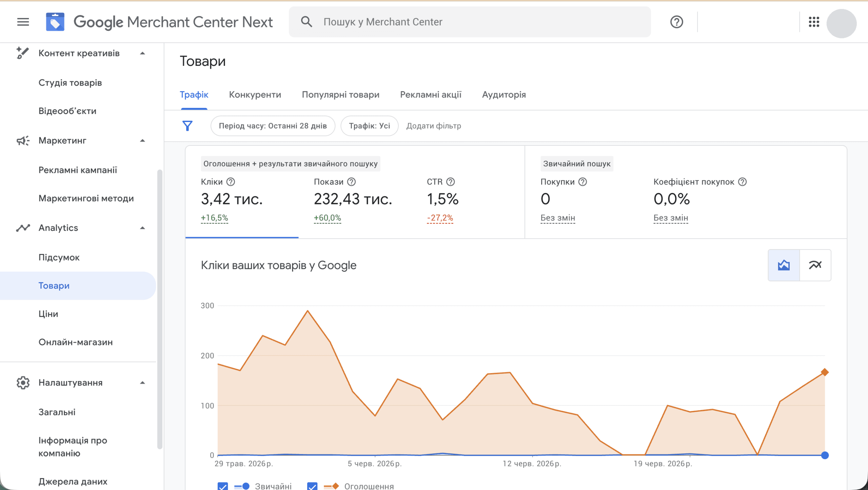Open the hamburger main menu
The width and height of the screenshot is (868, 490).
pos(23,22)
